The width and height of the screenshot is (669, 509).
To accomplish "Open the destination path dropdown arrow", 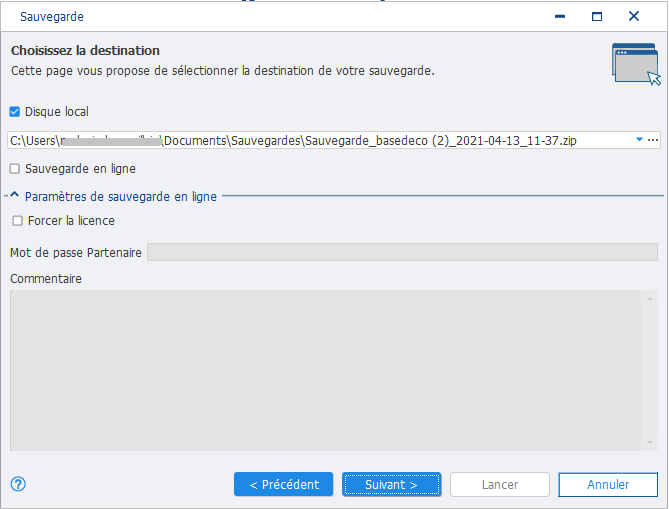I will click(x=639, y=140).
